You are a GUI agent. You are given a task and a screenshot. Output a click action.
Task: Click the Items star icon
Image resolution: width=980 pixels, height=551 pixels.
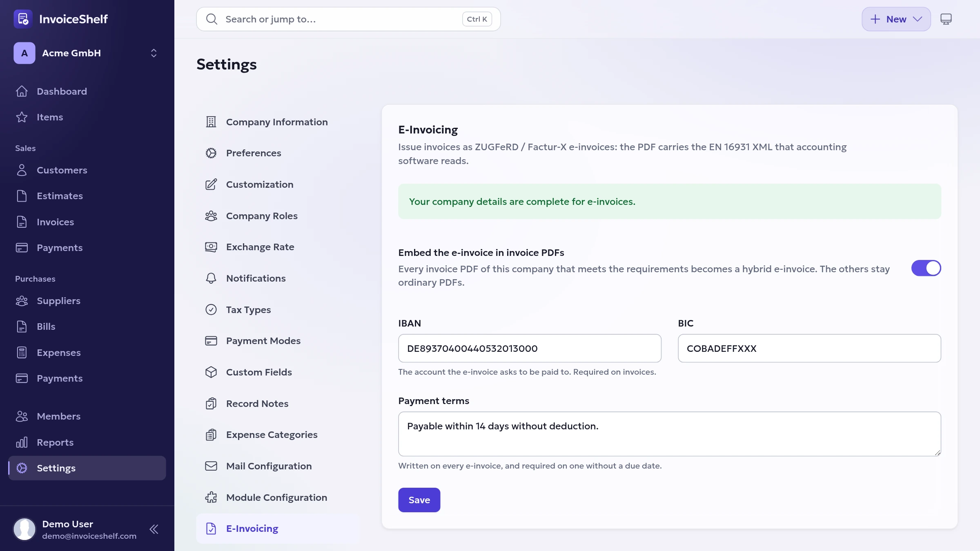[x=22, y=117]
